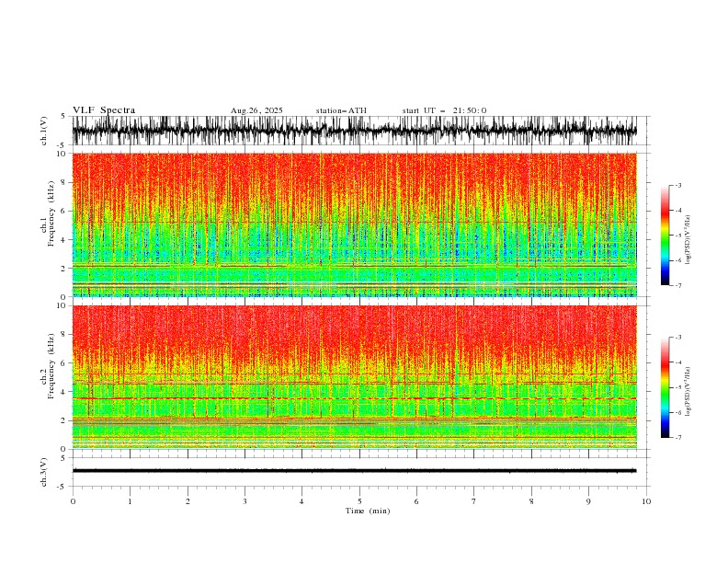Select the "start UT = 21:50:0" text

click(444, 110)
